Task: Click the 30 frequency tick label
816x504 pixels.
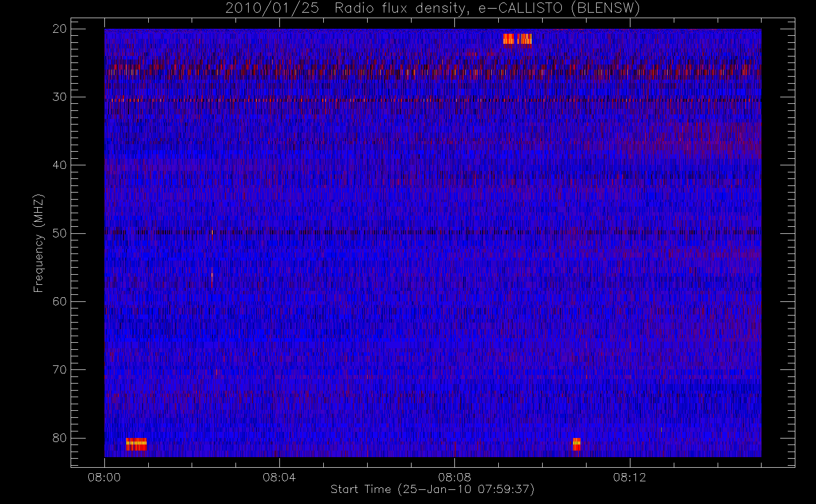Action: pos(60,97)
